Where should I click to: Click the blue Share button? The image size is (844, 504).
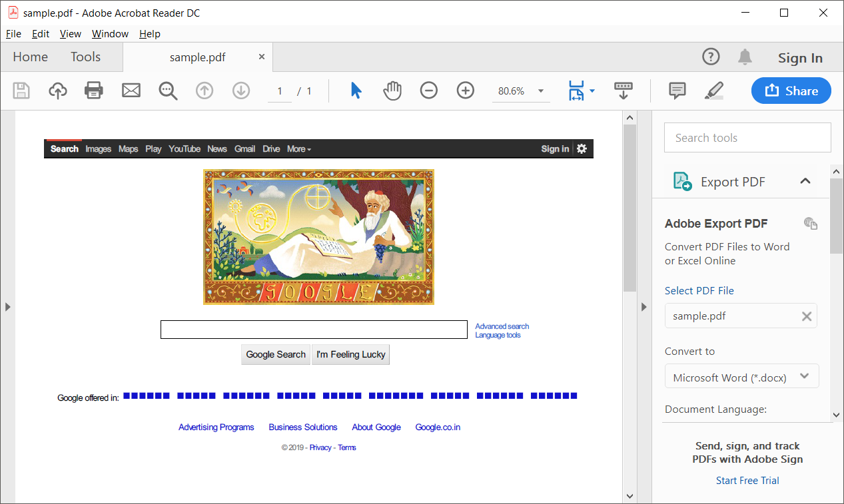[x=791, y=91]
